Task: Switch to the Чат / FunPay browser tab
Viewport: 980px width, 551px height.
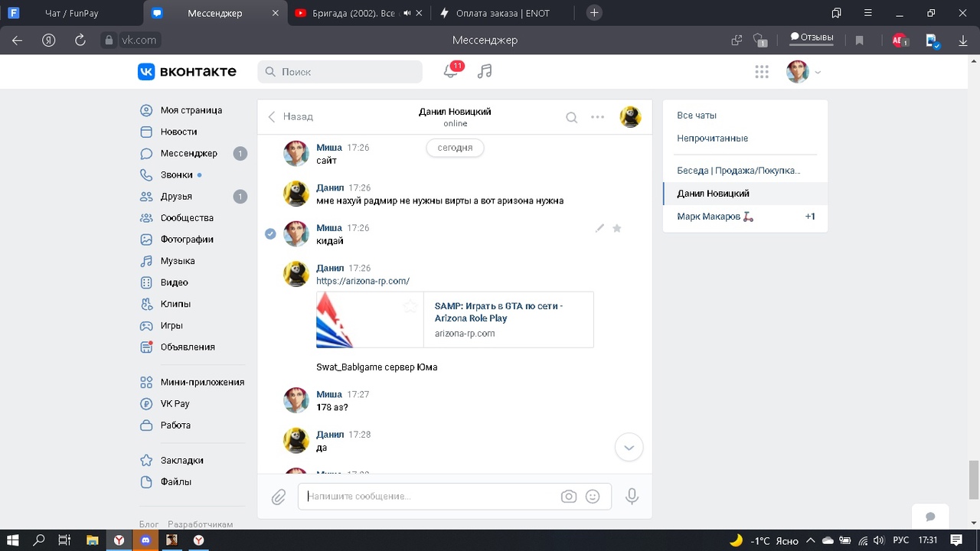Action: (x=70, y=13)
